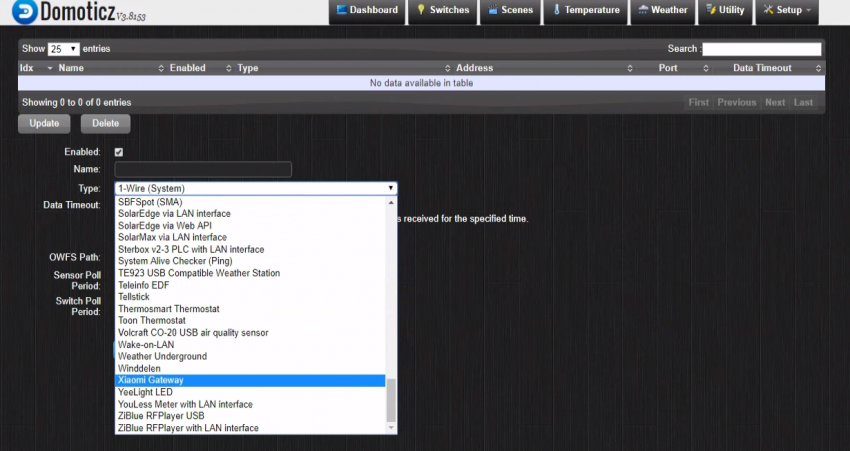
Task: Open the Switches tab
Action: coord(442,10)
